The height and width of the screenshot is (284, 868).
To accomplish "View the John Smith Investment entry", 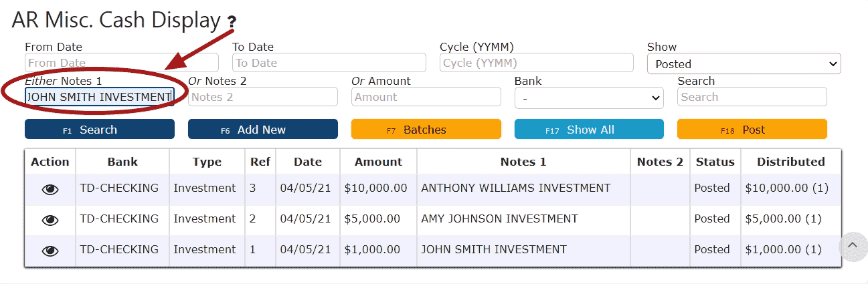I will point(50,251).
